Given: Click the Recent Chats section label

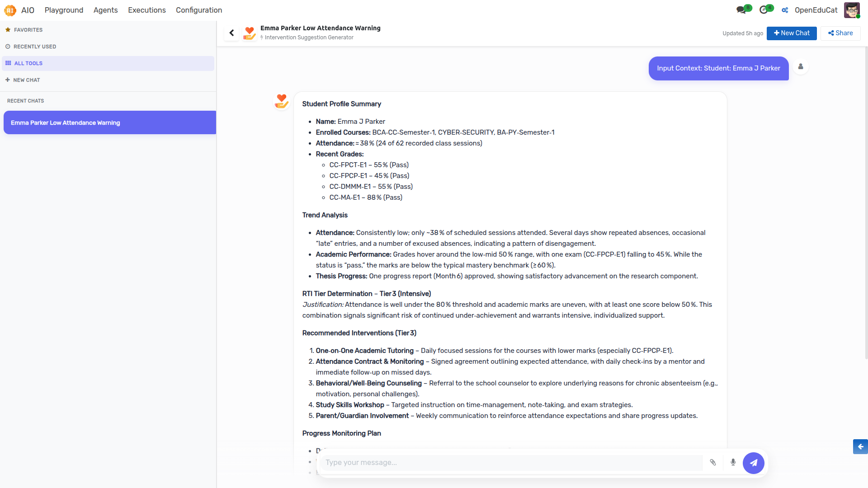Looking at the screenshot, I should click(x=26, y=101).
